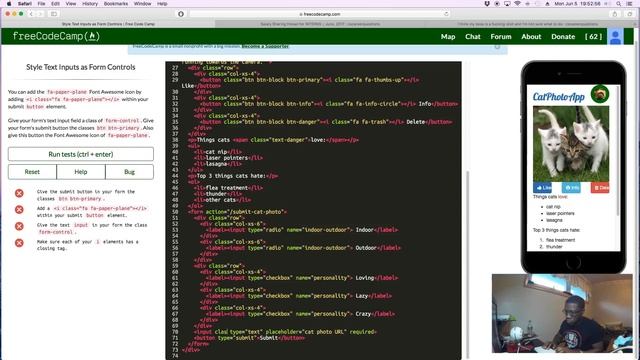The height and width of the screenshot is (360, 640).
Task: Click the shield-shaped menu bar icon
Action: coord(487,3)
